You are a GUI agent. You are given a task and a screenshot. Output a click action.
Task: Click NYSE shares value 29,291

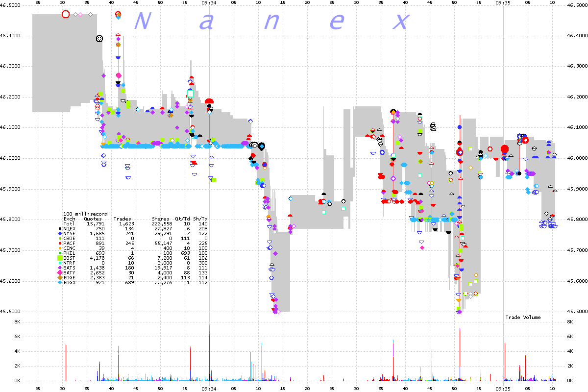(164, 233)
